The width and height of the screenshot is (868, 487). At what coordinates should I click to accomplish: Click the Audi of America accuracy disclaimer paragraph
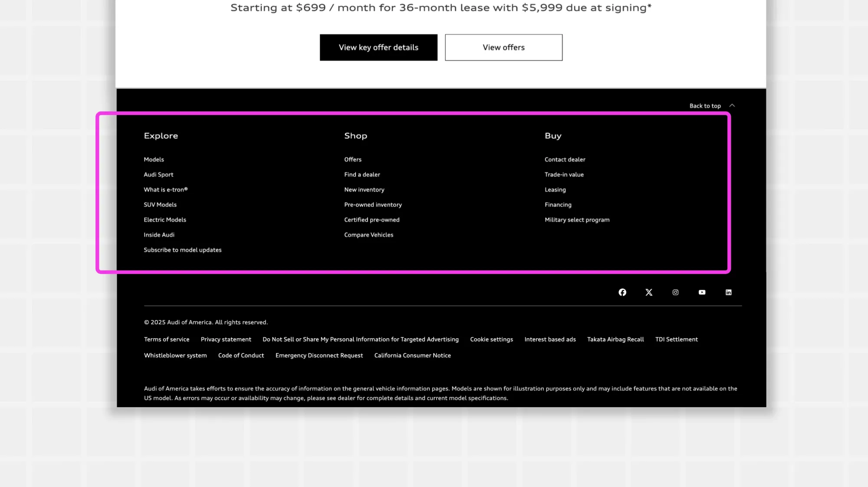click(x=441, y=393)
